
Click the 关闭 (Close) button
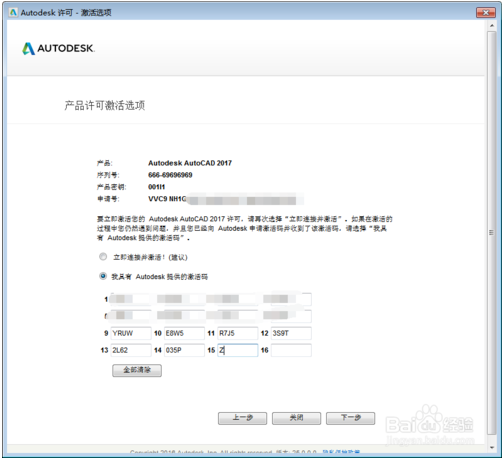[x=296, y=418]
